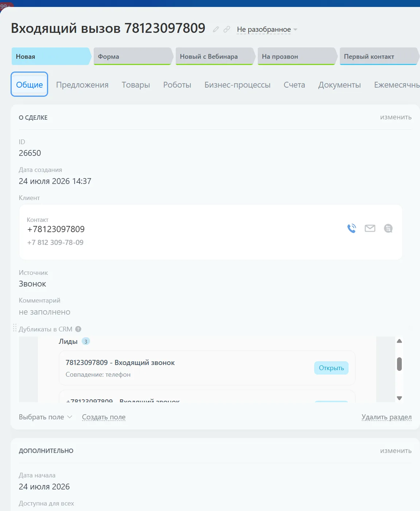Click the deal ID 26650
The width and height of the screenshot is (420, 511).
click(x=30, y=153)
